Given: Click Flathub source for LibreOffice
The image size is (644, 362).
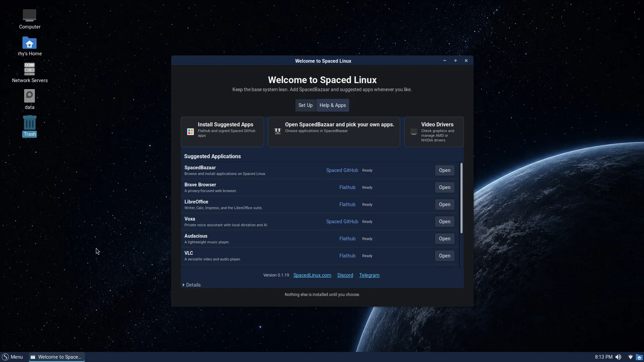Looking at the screenshot, I should [x=347, y=204].
